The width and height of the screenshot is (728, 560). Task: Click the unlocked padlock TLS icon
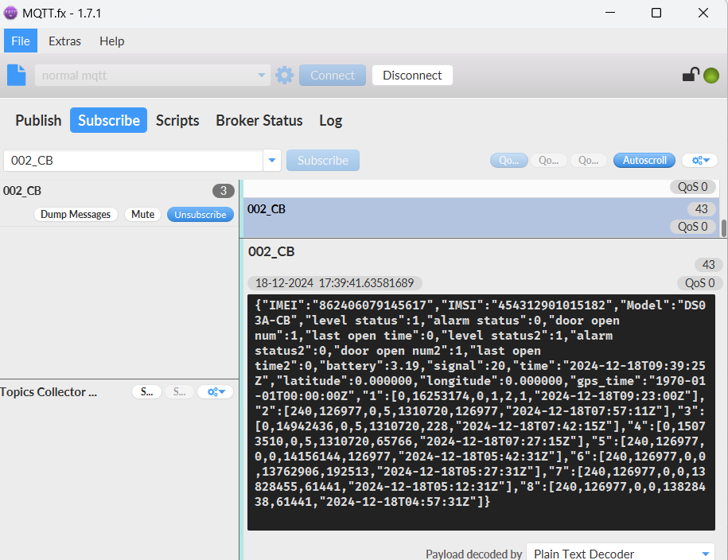[691, 75]
